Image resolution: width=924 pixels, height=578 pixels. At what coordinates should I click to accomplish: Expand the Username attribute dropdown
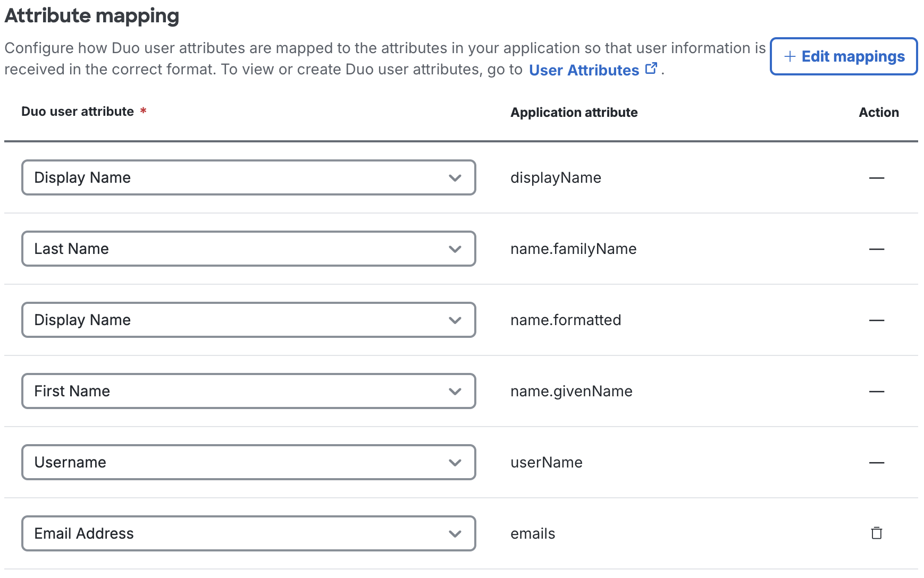pos(455,462)
